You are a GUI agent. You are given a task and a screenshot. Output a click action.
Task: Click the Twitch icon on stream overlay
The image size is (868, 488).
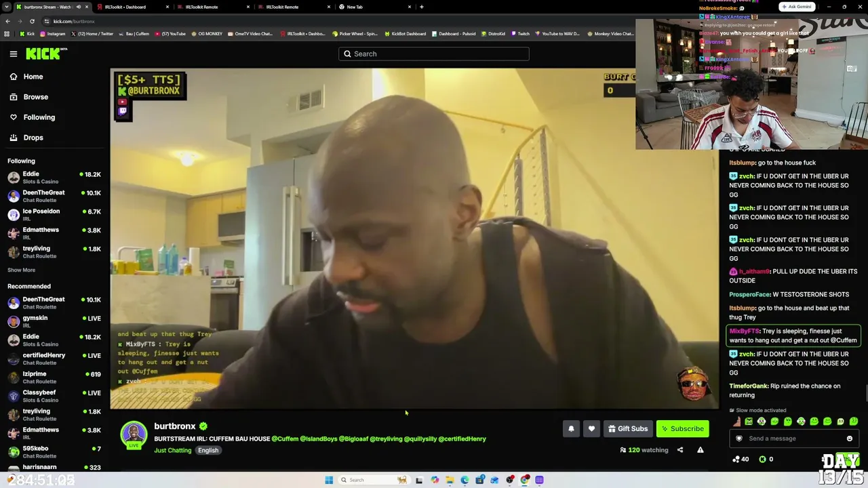tap(123, 112)
